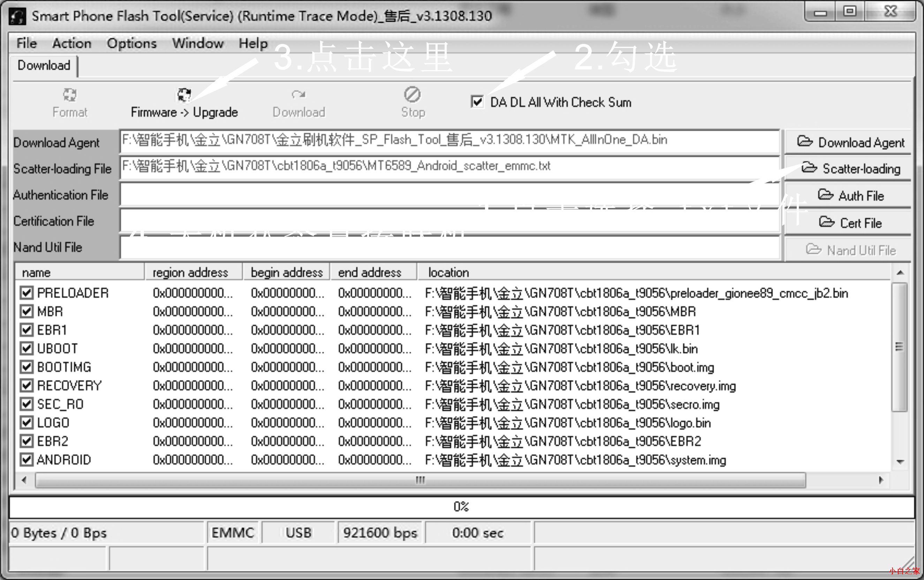Click the 0% download progress bar
Image resolution: width=924 pixels, height=580 pixels.
pos(462,507)
